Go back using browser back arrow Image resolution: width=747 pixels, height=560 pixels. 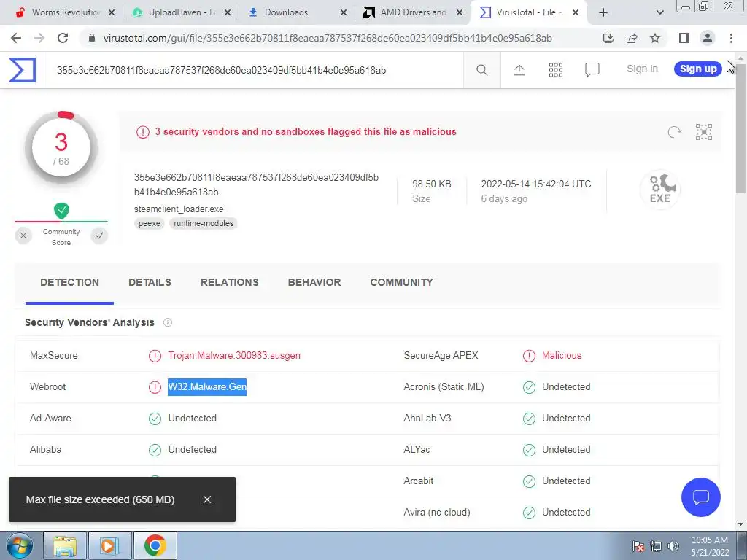16,38
